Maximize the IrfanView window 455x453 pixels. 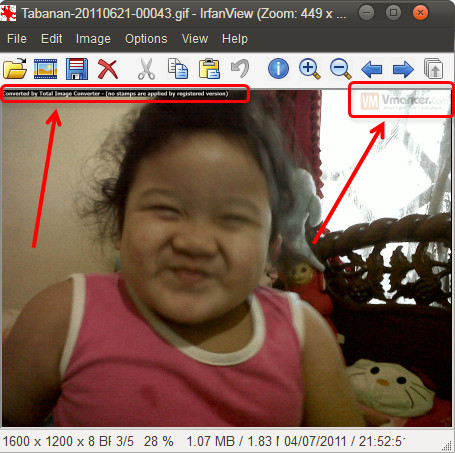[x=393, y=13]
